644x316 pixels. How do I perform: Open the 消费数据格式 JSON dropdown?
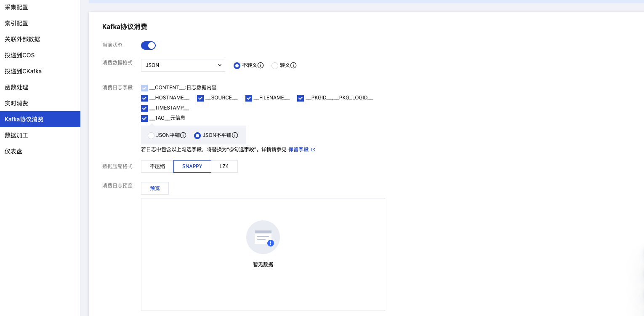click(183, 65)
